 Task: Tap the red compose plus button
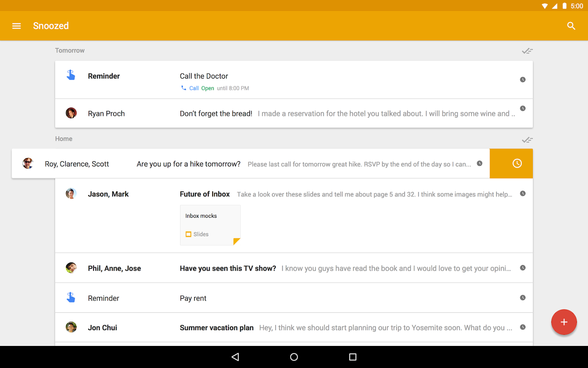564,322
